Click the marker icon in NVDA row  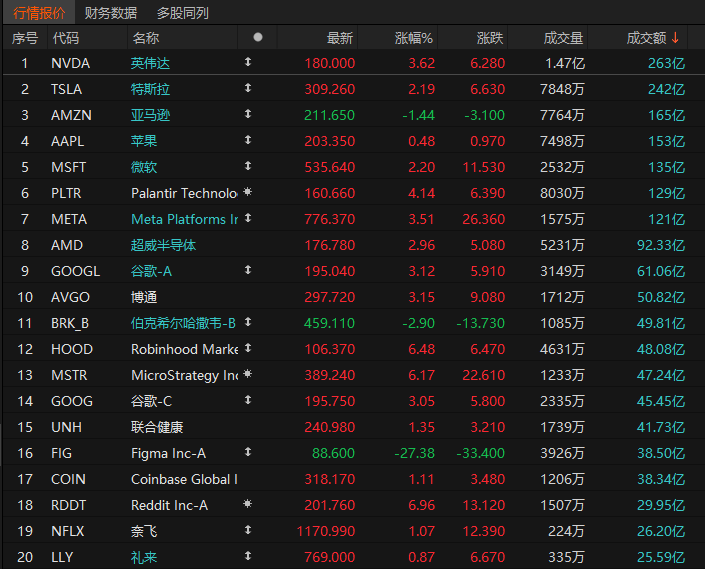point(248,62)
